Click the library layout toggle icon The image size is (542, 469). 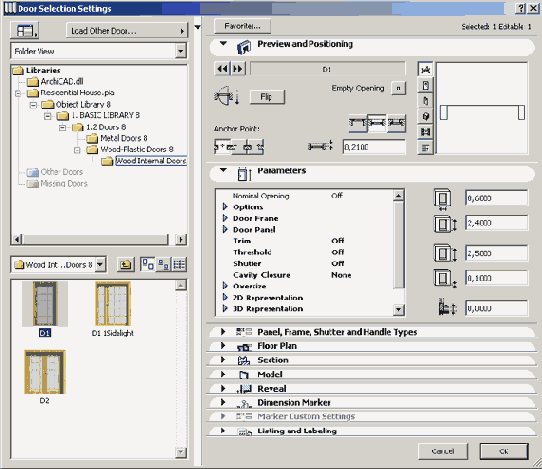click(24, 30)
